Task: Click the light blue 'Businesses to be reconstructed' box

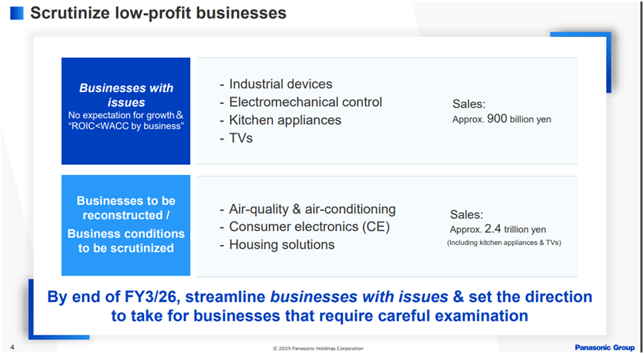Action: point(126,225)
